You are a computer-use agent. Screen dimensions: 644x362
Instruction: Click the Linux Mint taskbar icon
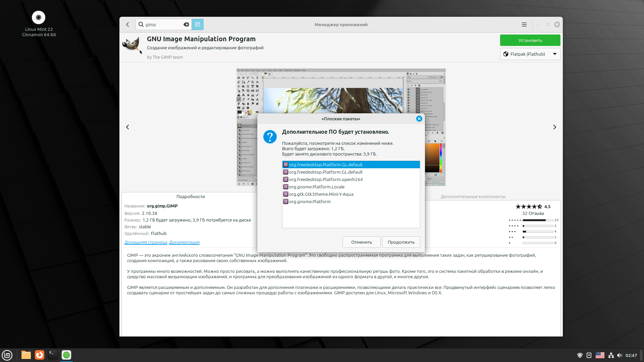[7, 355]
